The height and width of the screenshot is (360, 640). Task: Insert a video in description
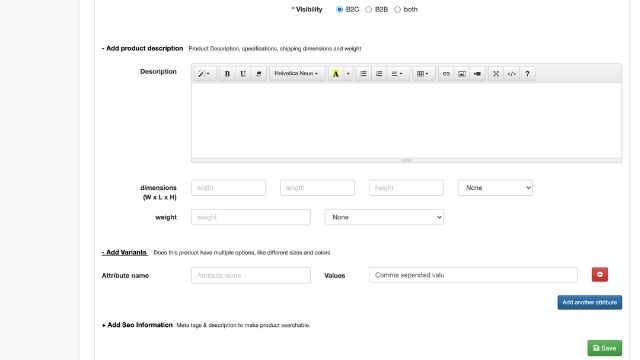(x=477, y=74)
